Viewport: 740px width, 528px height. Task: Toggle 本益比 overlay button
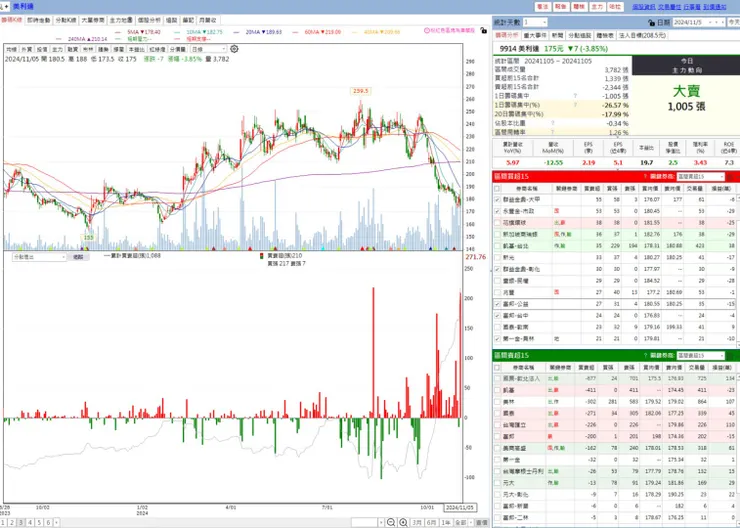pos(137,49)
